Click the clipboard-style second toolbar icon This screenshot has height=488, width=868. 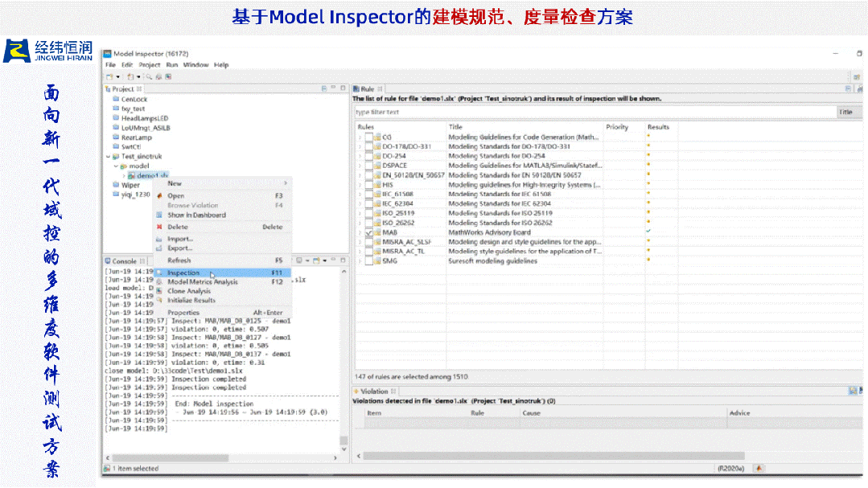click(x=130, y=77)
